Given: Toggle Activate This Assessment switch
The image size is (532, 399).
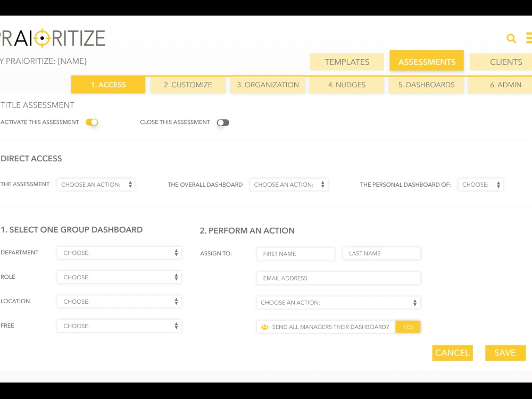Looking at the screenshot, I should [92, 122].
